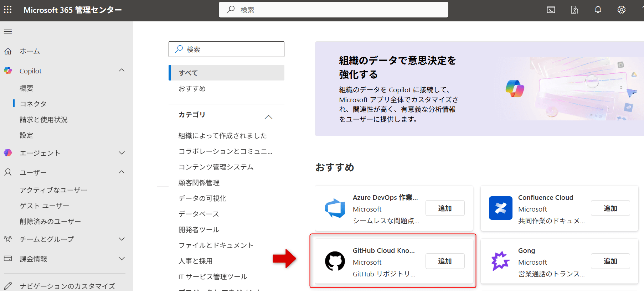
Task: Click the Teams and groups icon
Action: click(8, 239)
